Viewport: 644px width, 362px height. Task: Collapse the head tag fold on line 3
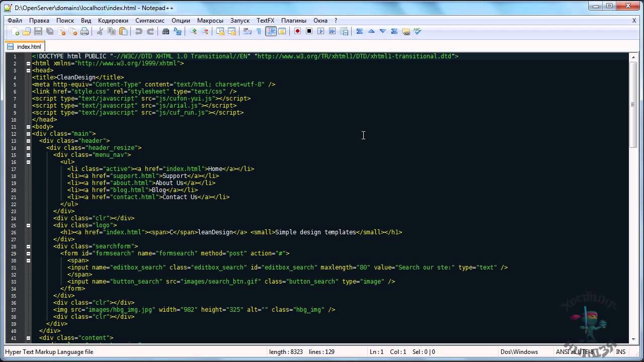tap(28, 70)
